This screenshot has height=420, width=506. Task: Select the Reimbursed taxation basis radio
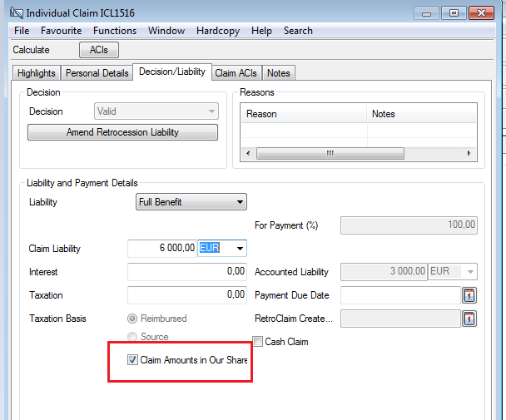point(132,319)
